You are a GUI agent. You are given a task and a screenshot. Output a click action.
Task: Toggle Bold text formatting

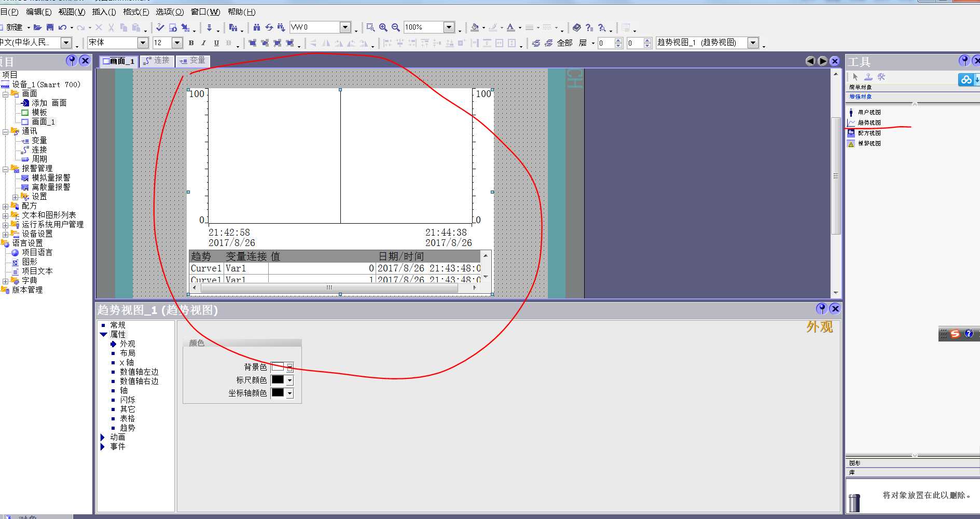click(x=191, y=43)
